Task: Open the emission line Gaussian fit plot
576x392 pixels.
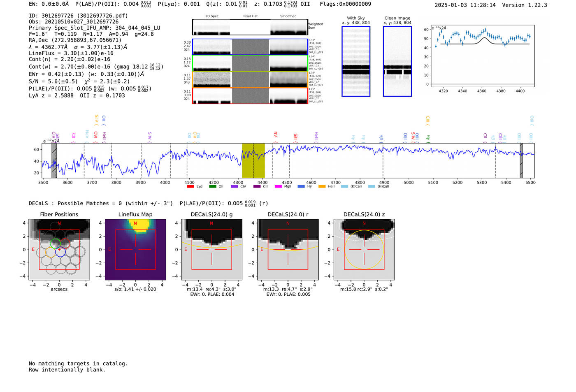Action: (482, 56)
